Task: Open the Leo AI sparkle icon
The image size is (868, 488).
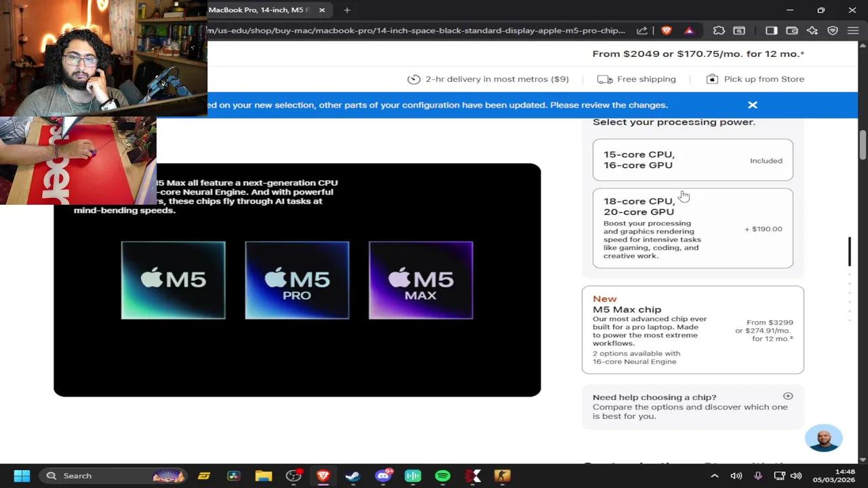Action: coord(812,30)
